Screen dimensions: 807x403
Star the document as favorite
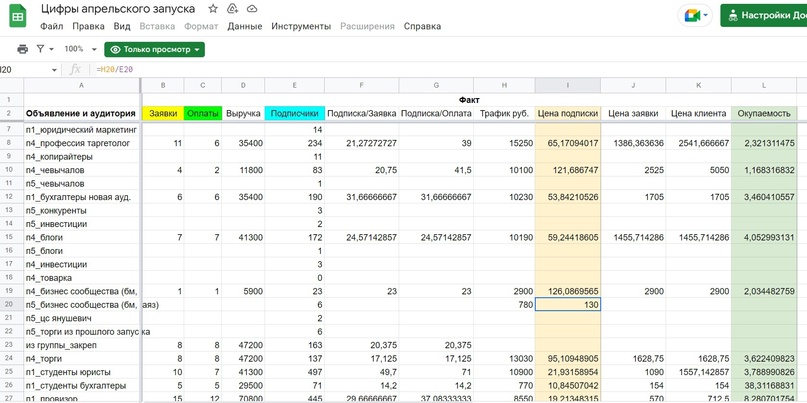[212, 9]
